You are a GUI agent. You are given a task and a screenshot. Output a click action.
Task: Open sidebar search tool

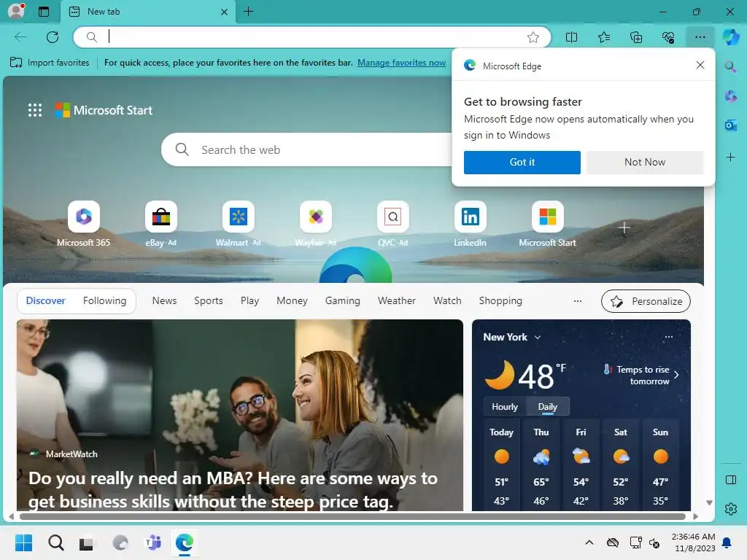coord(730,66)
